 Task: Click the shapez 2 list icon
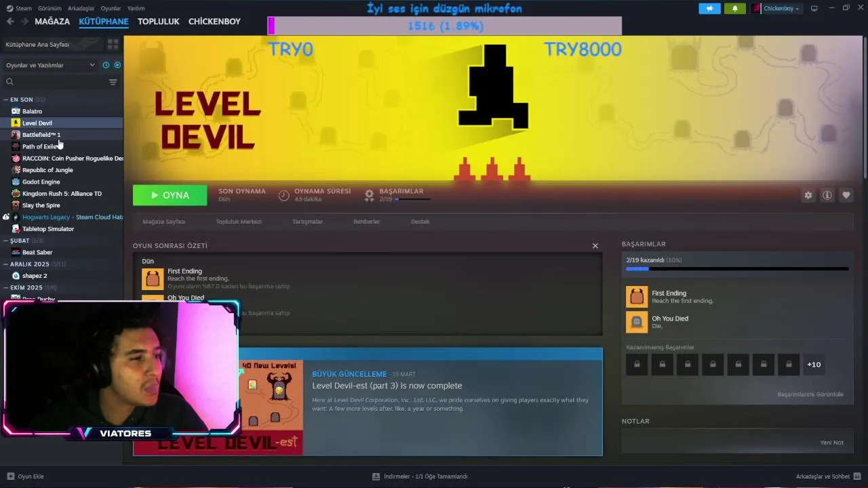(16, 276)
